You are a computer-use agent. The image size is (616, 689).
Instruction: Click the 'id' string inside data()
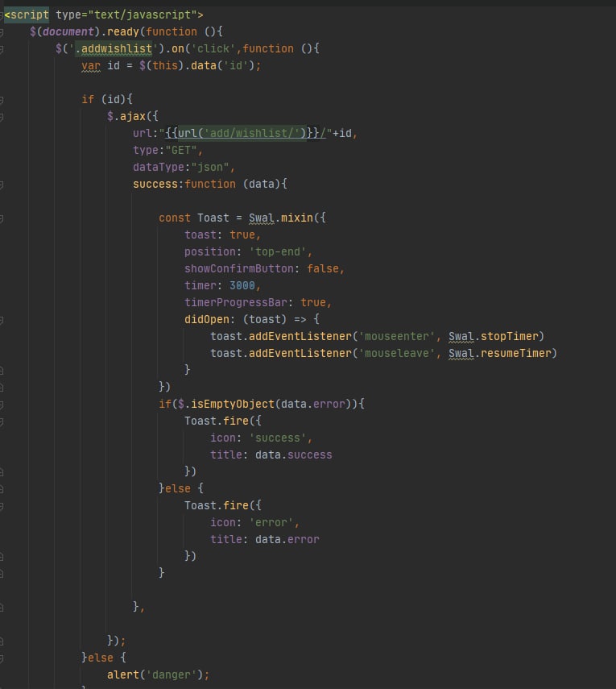coord(236,66)
